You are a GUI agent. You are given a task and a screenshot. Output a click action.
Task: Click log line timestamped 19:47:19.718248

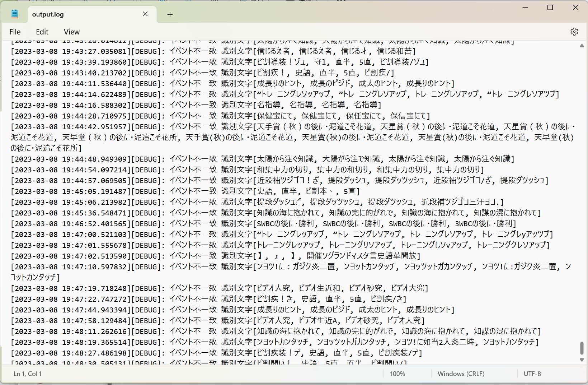pyautogui.click(x=219, y=288)
